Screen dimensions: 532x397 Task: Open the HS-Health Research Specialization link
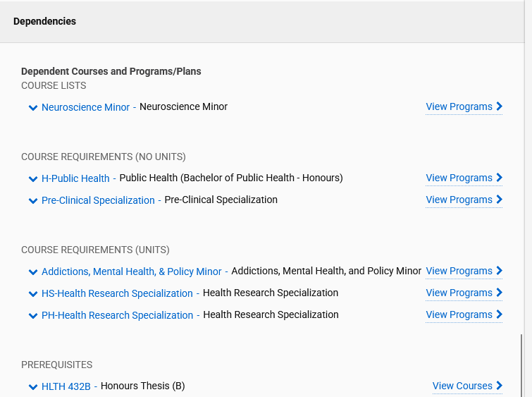[x=117, y=294]
